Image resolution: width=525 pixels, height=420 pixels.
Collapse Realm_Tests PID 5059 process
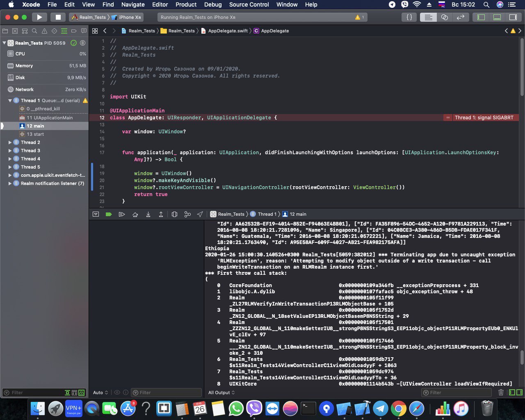click(4, 43)
